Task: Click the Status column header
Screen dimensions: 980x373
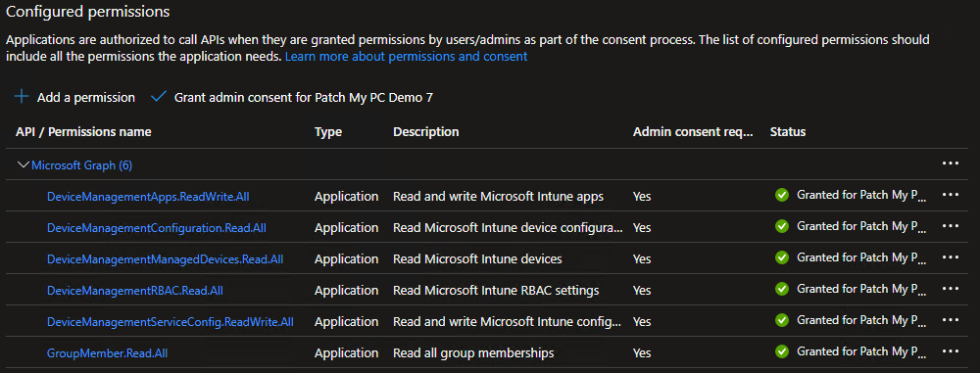Action: [788, 132]
